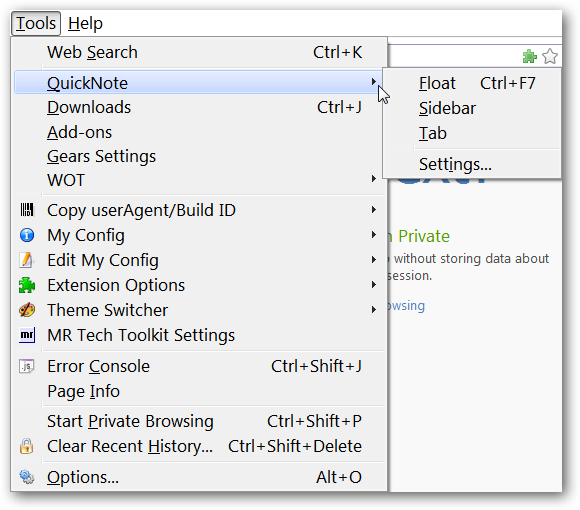Click the green puzzle icon beside Extension Options
This screenshot has height=510, width=580.
pyautogui.click(x=27, y=285)
